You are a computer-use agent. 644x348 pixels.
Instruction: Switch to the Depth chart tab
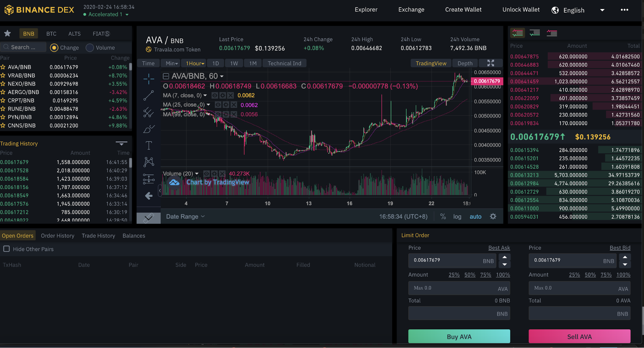point(465,63)
